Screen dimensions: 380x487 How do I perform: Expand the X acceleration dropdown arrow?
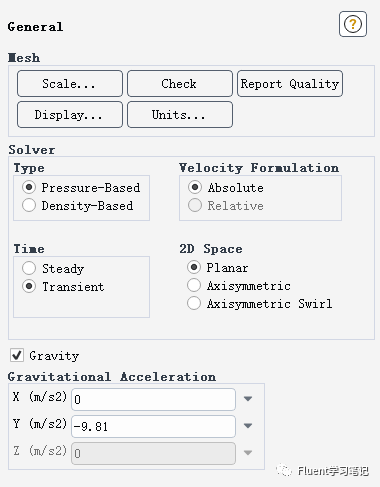click(248, 399)
